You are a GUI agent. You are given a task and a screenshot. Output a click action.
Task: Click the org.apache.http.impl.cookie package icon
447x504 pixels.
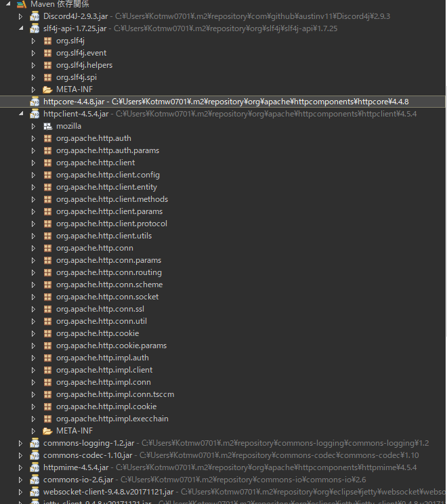(x=47, y=407)
